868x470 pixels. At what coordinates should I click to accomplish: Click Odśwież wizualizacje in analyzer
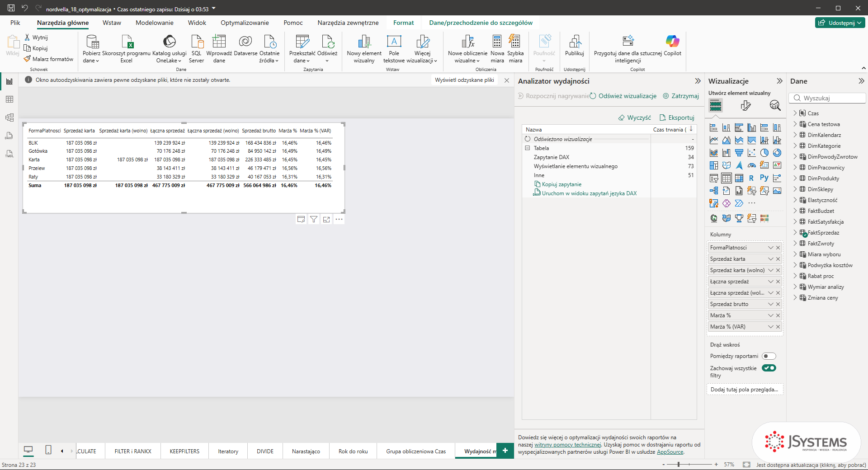click(x=623, y=96)
